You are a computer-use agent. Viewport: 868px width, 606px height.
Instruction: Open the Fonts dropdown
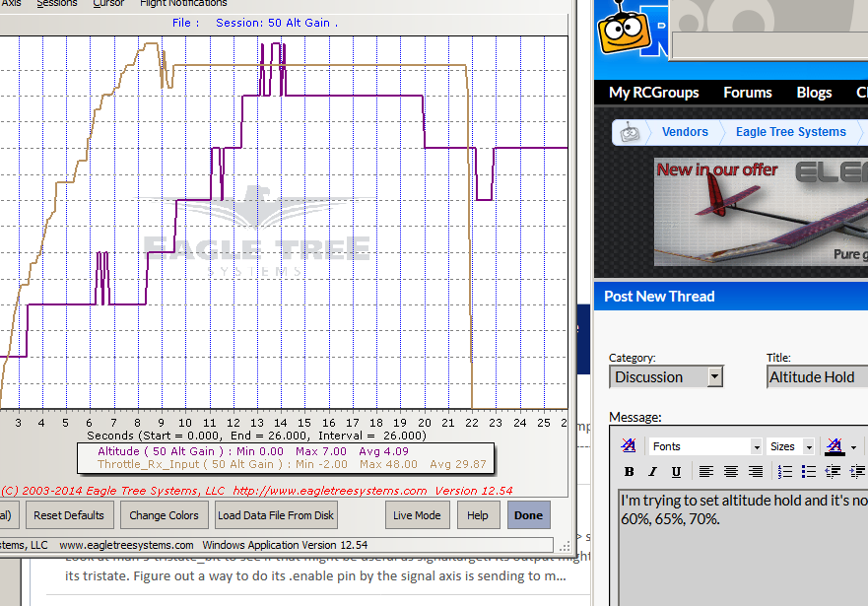click(704, 446)
